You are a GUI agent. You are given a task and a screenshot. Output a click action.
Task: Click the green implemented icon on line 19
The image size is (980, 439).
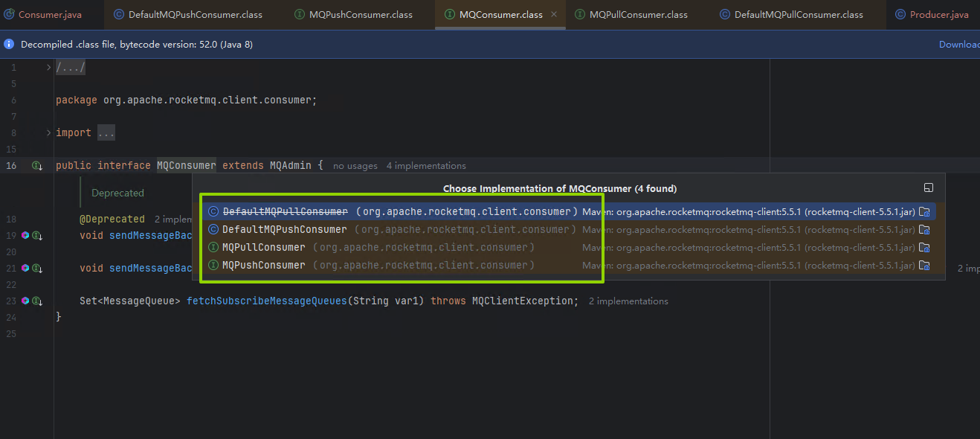[36, 236]
